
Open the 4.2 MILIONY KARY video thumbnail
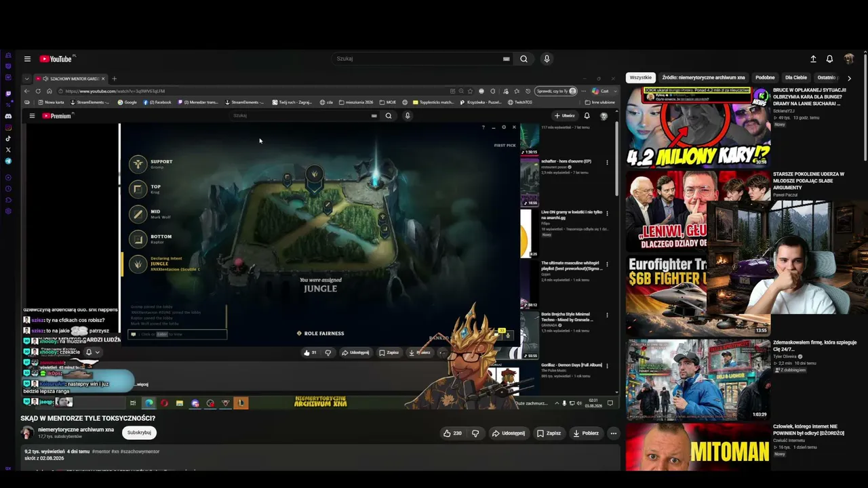point(698,127)
